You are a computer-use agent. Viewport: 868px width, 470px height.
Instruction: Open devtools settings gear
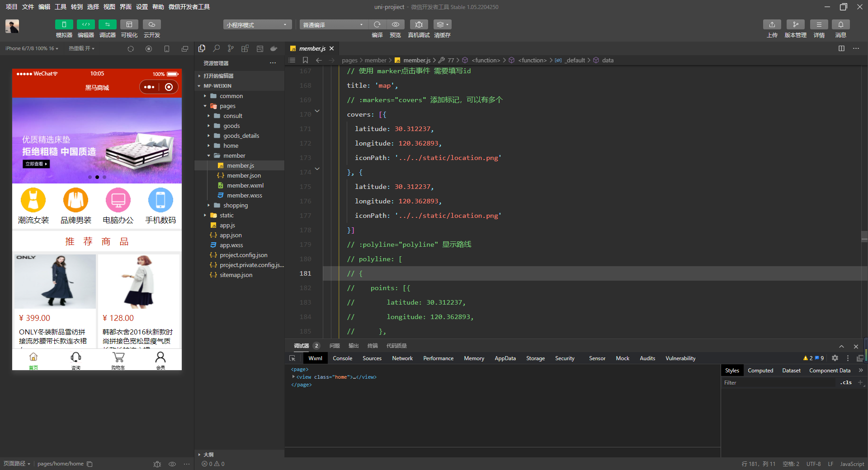(x=835, y=358)
